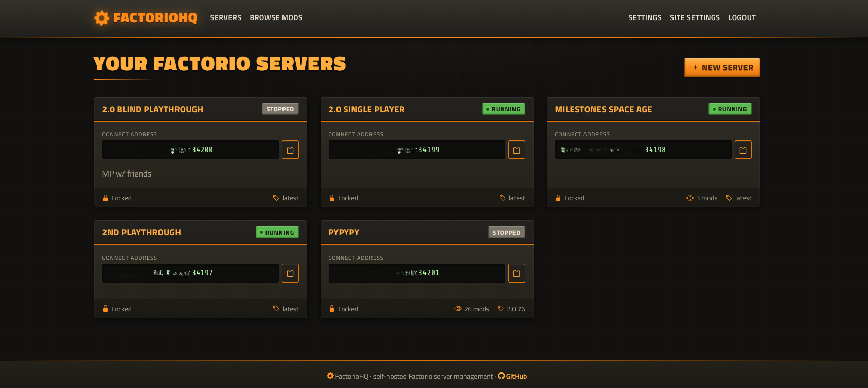The image size is (868, 388).
Task: Click 'latest' version on 2.0 Blind Playthrough
Action: 291,198
